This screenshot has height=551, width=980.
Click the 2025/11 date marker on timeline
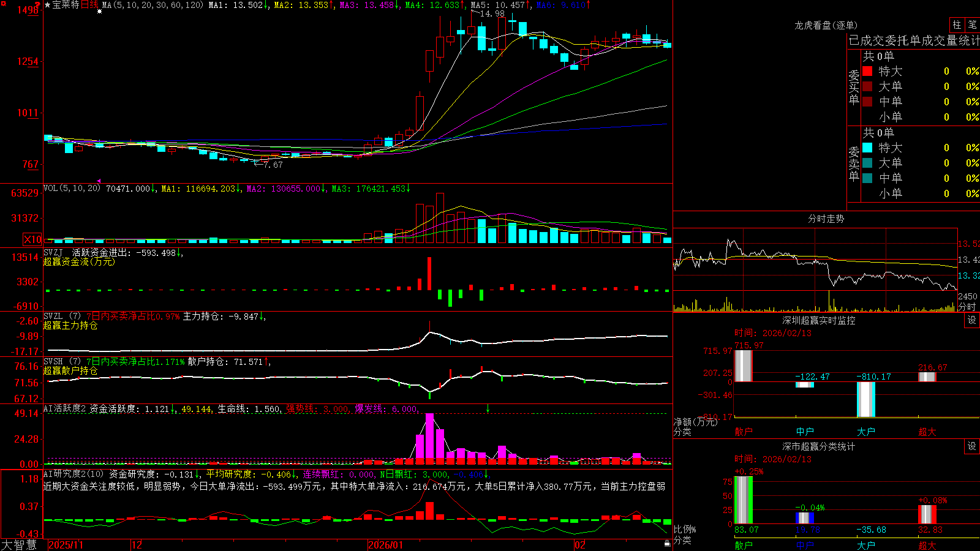66,545
